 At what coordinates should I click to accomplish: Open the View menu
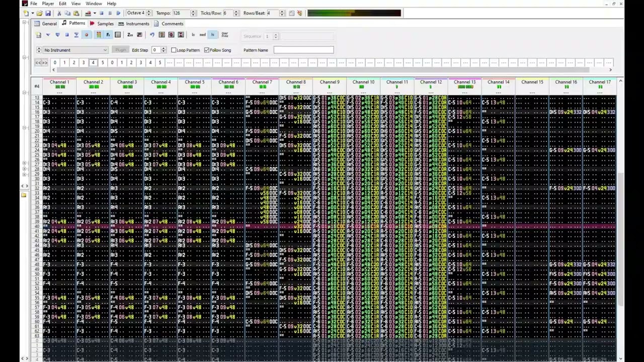(x=76, y=4)
